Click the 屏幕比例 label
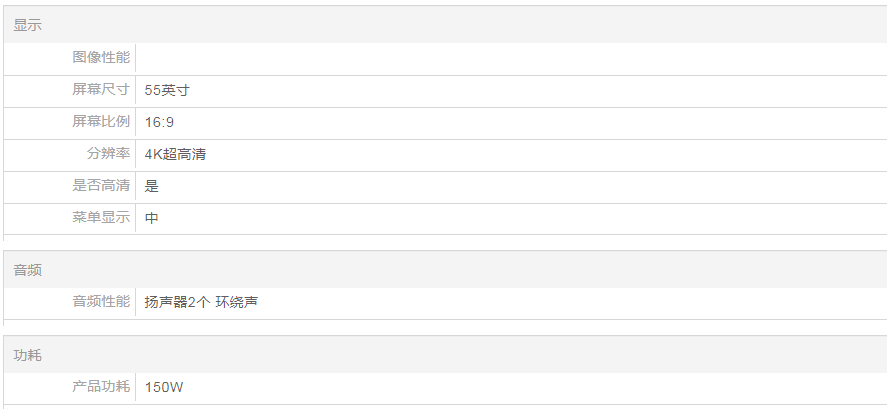This screenshot has height=409, width=891. [101, 122]
